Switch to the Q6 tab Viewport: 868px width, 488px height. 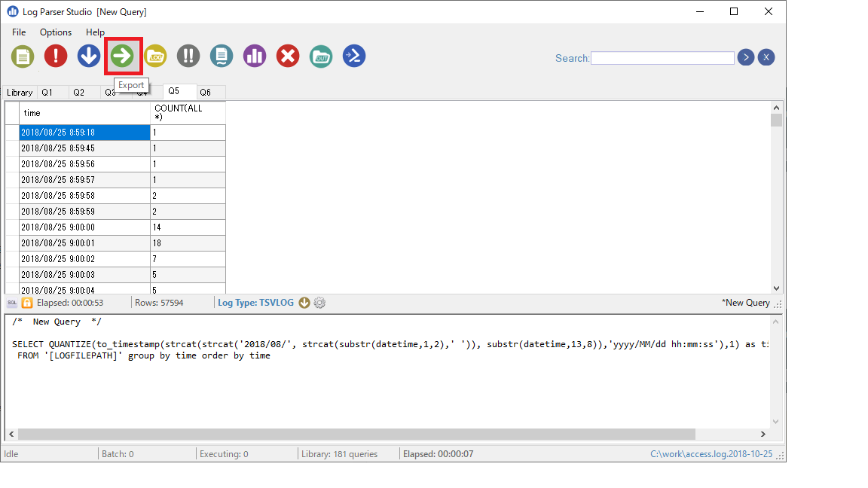pyautogui.click(x=206, y=93)
